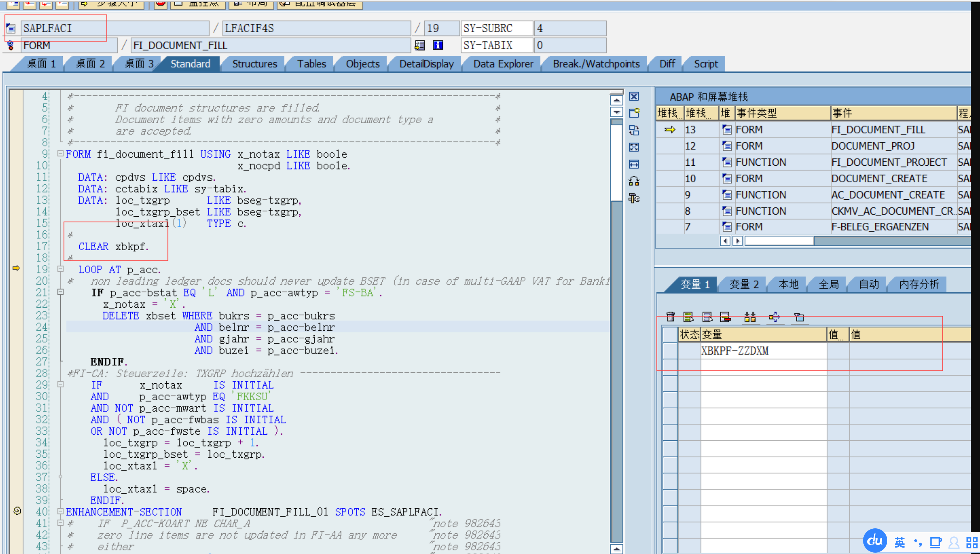This screenshot has width=980, height=554.
Task: Click the gear icon left of FORM field
Action: click(11, 45)
